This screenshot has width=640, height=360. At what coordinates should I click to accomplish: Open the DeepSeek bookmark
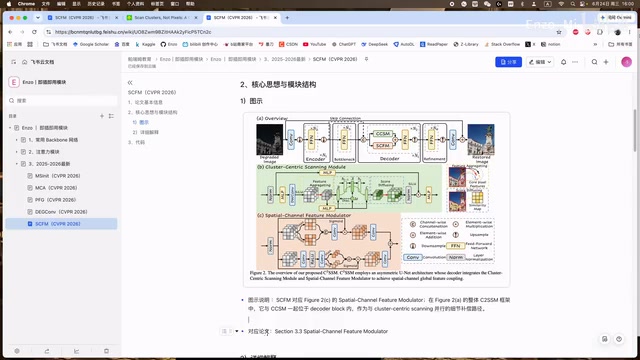[x=374, y=44]
